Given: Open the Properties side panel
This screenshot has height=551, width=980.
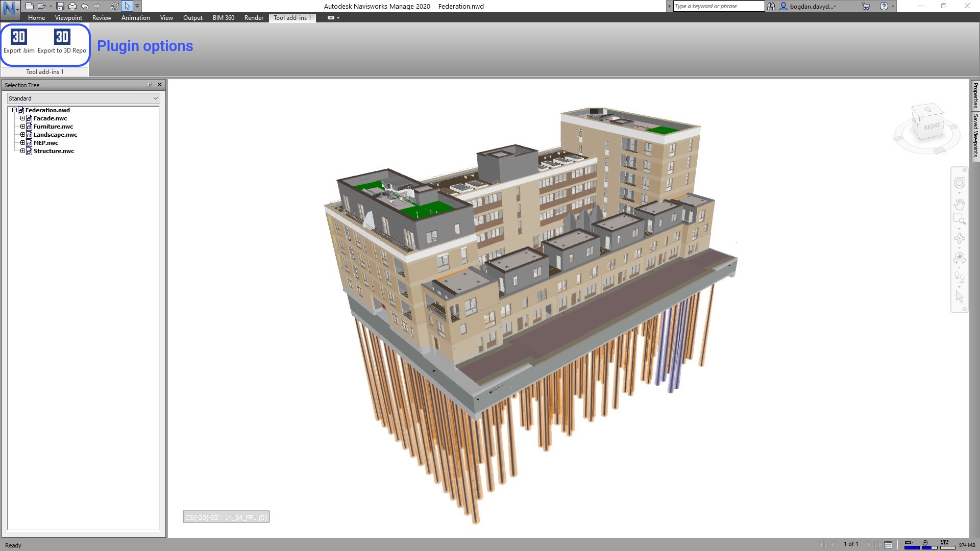Looking at the screenshot, I should coord(975,94).
